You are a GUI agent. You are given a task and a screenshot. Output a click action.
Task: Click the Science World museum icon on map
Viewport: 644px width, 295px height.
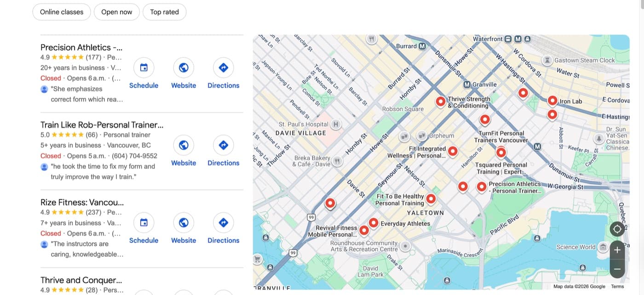coord(603,247)
